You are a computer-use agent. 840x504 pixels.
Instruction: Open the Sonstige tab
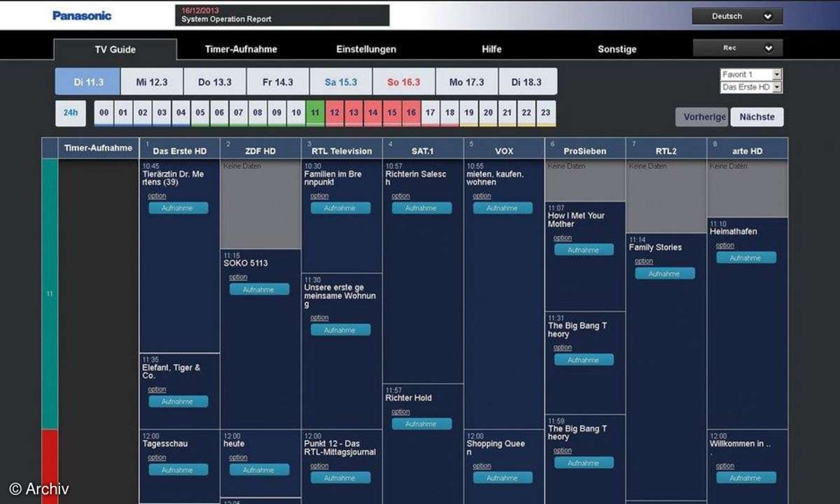pos(617,50)
